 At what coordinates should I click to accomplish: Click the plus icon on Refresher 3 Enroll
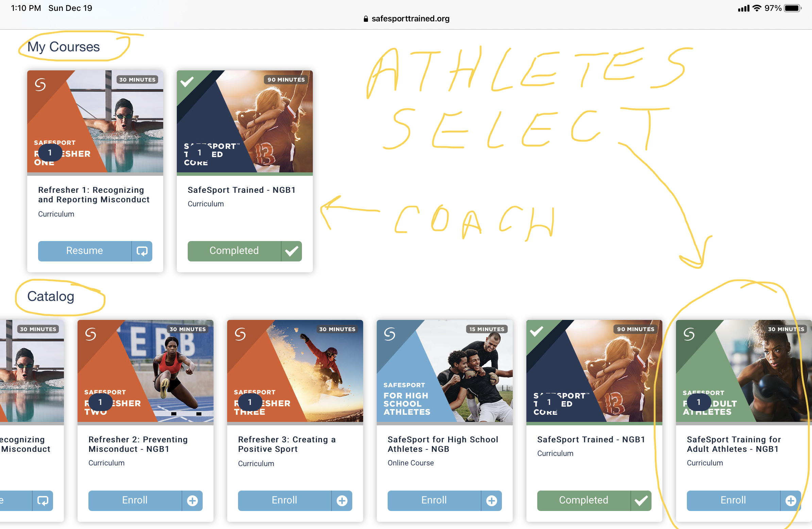[x=342, y=501]
